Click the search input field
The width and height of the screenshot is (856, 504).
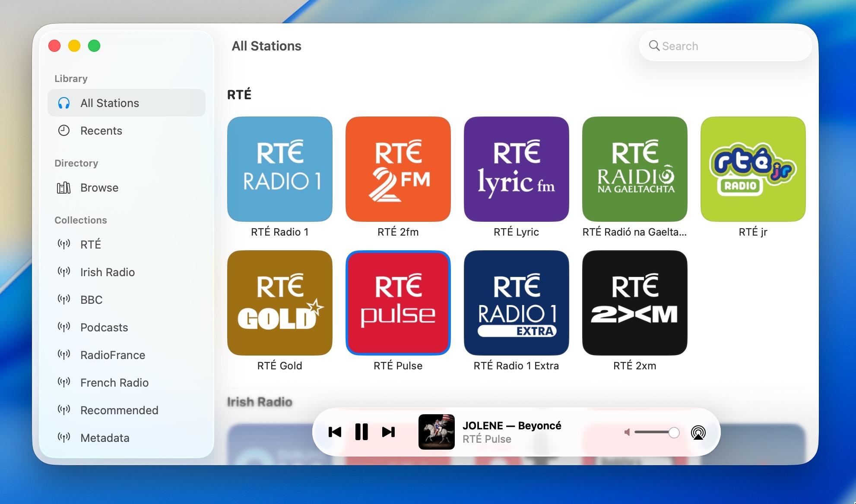726,46
